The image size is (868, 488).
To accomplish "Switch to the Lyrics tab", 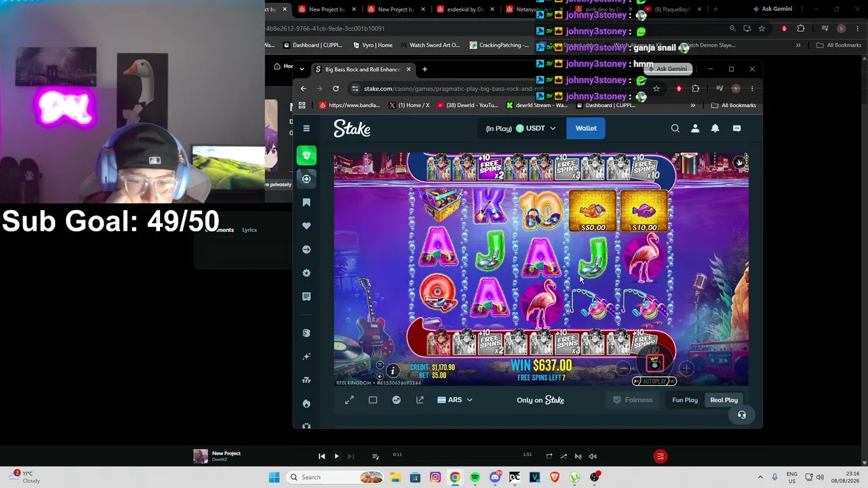I will (x=250, y=230).
